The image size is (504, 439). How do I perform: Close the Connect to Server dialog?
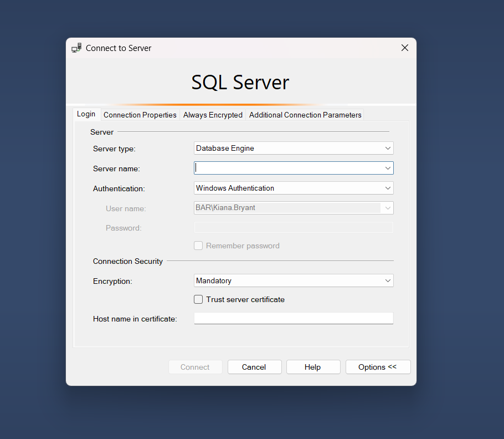tap(405, 48)
